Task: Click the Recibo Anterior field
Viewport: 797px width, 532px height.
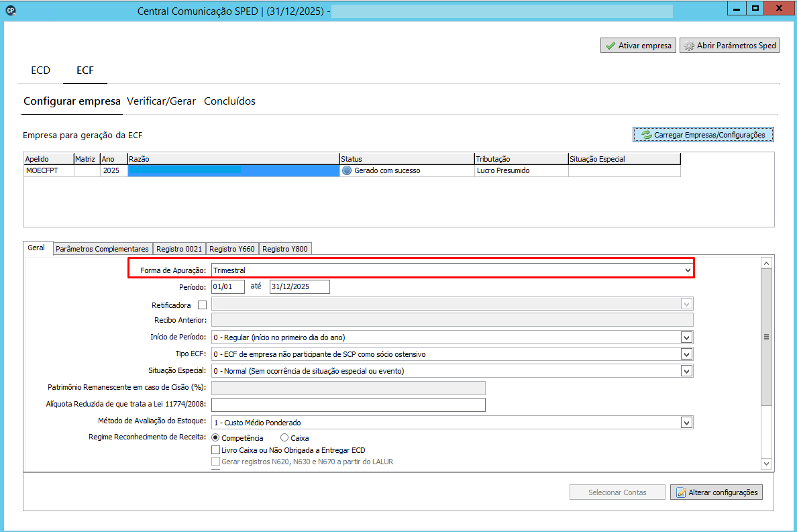Action: pyautogui.click(x=452, y=320)
